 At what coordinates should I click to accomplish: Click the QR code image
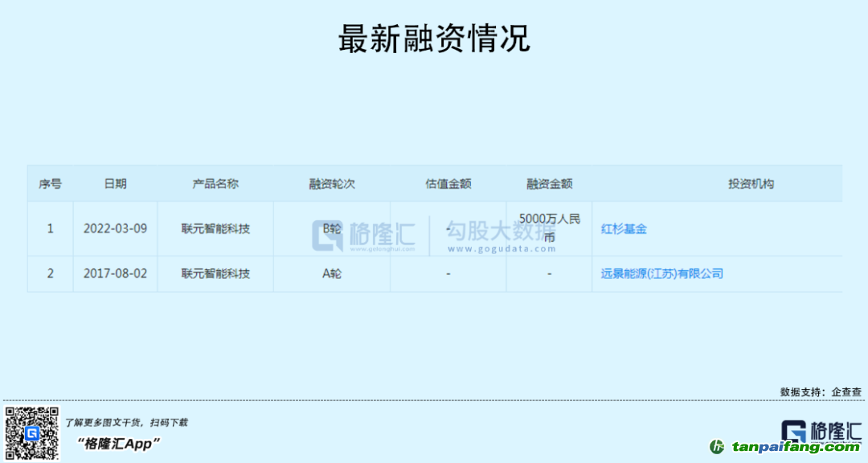pos(32,433)
